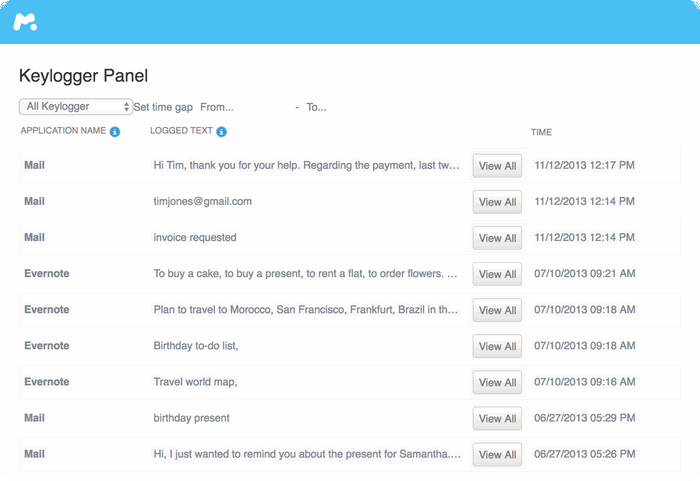View All for birthday present entry
The width and height of the screenshot is (700, 481).
coord(497,418)
